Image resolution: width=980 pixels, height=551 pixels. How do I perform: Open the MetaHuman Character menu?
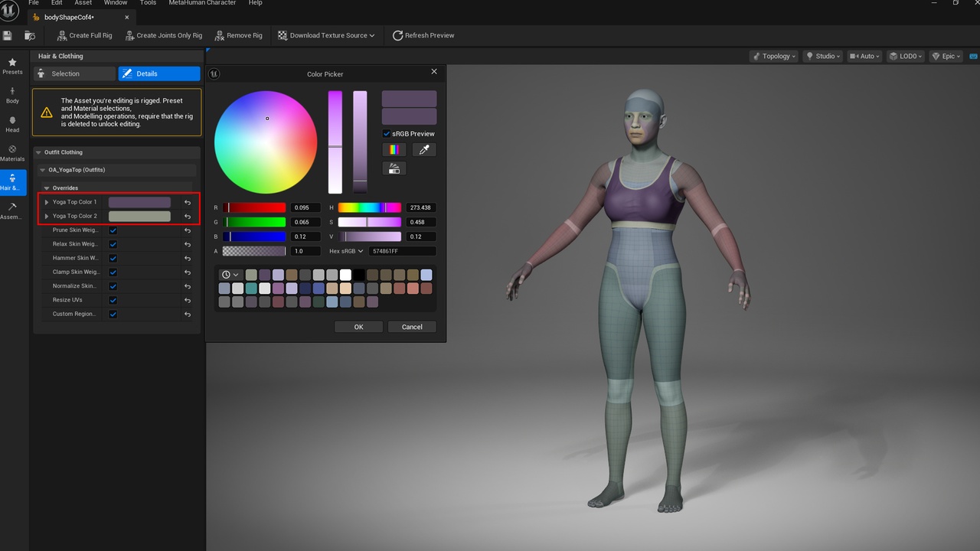[x=203, y=3]
